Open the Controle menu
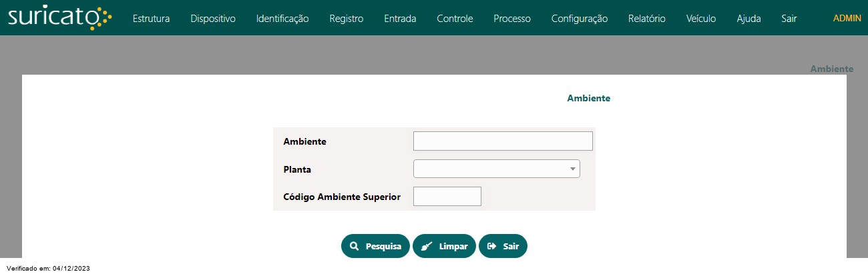868x278 pixels. [455, 19]
